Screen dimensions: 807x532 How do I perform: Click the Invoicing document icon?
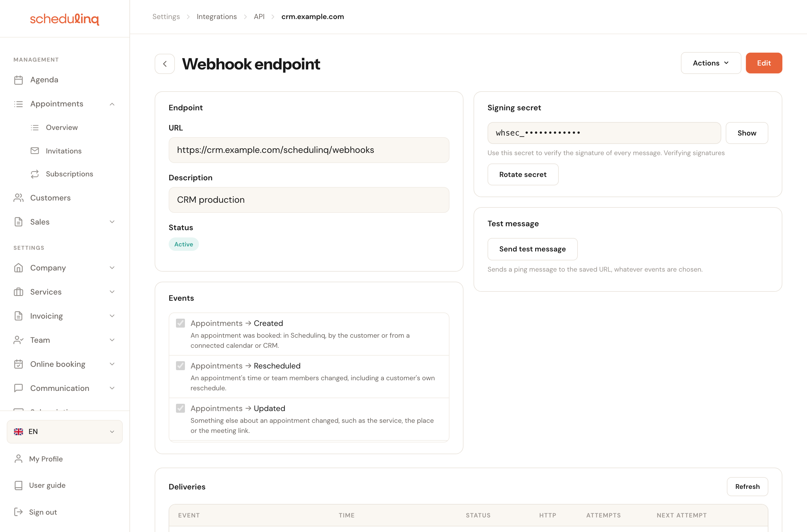click(18, 316)
